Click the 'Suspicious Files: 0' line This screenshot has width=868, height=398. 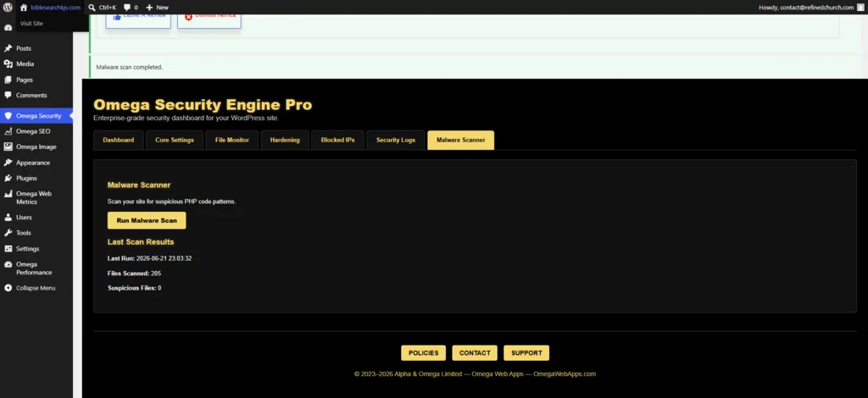point(134,288)
